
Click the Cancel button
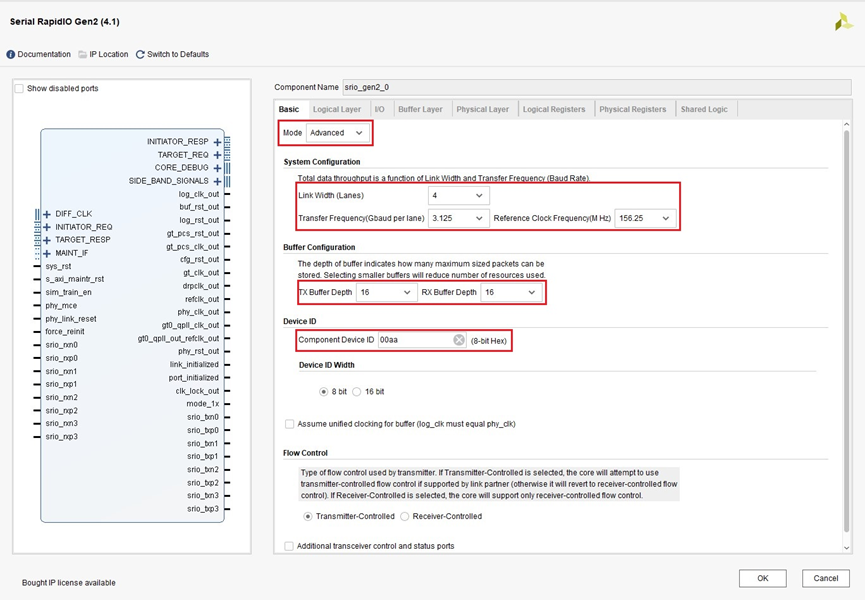point(825,578)
